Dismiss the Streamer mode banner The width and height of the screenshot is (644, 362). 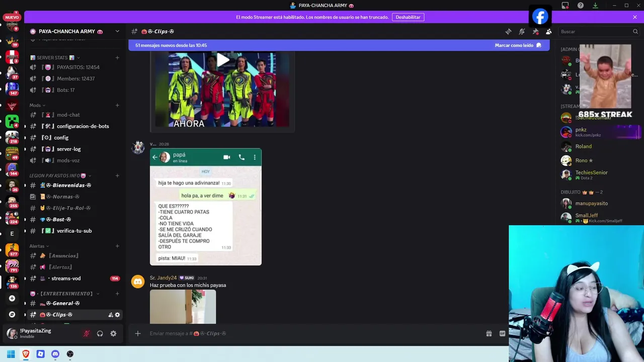click(x=635, y=17)
